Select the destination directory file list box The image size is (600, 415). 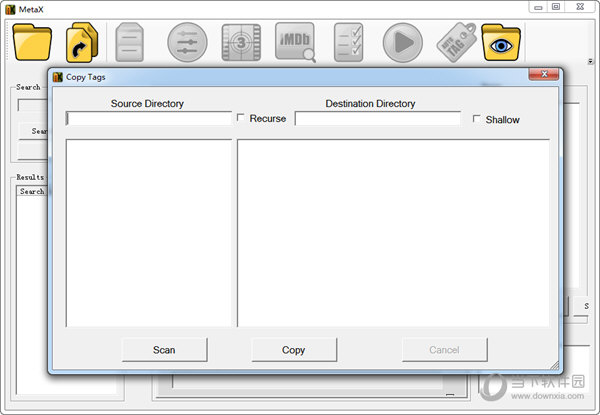point(393,233)
